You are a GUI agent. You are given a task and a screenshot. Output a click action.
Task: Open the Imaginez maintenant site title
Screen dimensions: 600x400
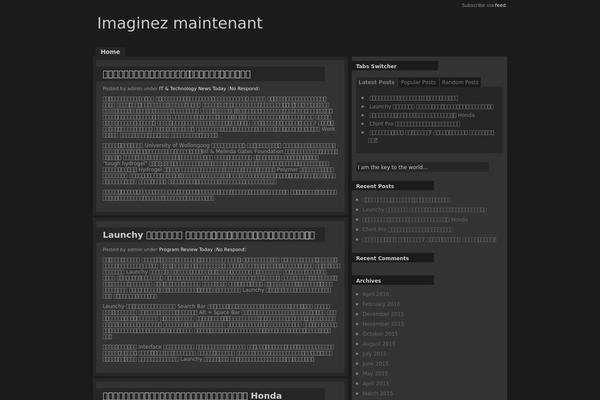click(x=180, y=23)
